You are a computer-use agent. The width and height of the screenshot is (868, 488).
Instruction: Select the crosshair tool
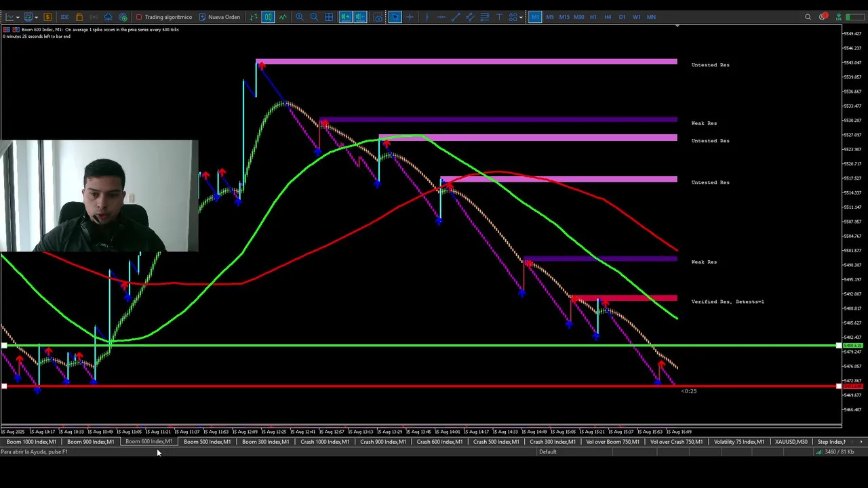(x=410, y=17)
